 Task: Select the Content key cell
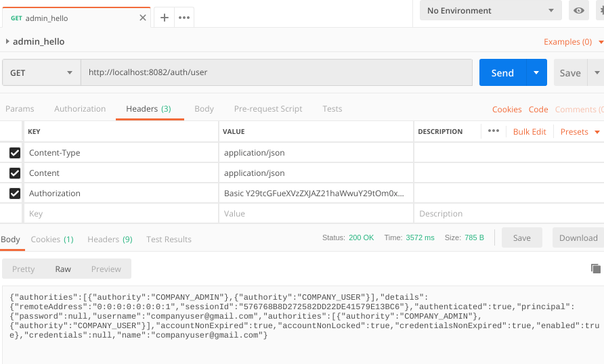121,173
